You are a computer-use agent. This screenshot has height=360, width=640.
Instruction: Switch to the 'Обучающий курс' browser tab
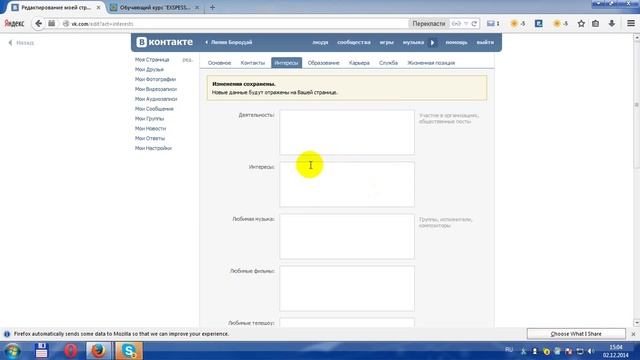(154, 7)
